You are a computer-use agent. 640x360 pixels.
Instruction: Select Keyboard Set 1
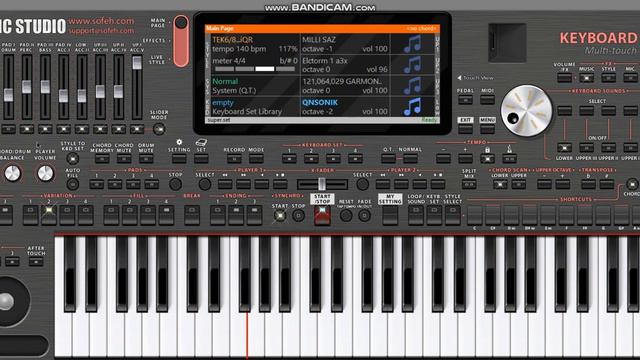point(289,159)
